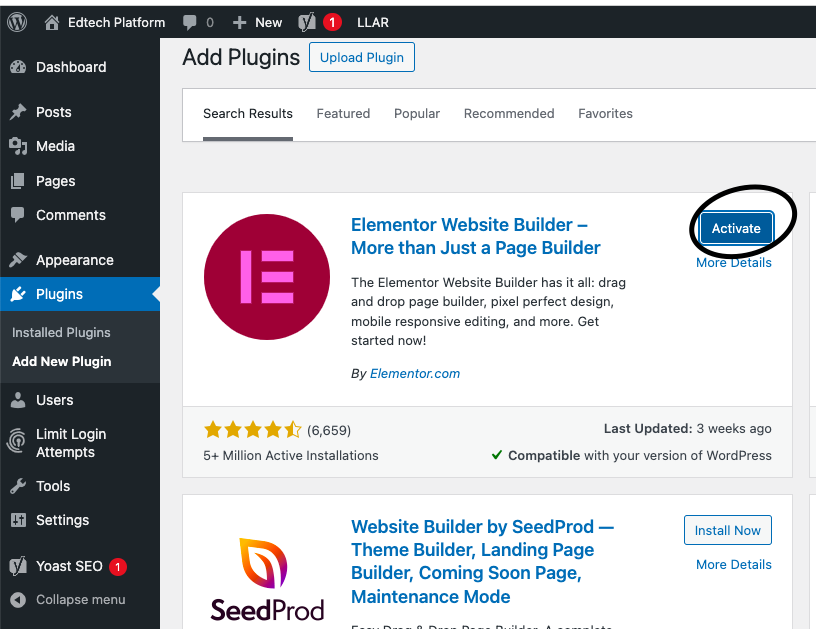
Task: Open Installed Plugins submenu
Action: pos(61,332)
